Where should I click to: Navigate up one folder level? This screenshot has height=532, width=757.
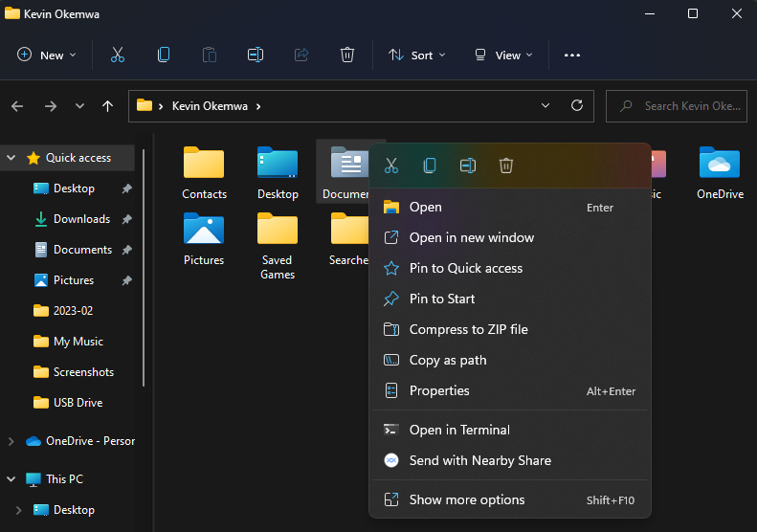pyautogui.click(x=108, y=106)
